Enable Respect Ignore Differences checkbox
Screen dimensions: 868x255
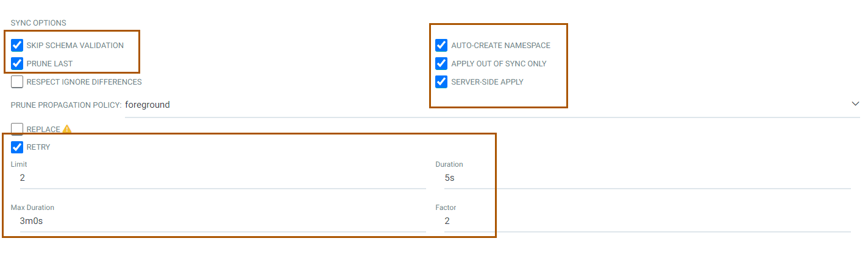pos(17,82)
